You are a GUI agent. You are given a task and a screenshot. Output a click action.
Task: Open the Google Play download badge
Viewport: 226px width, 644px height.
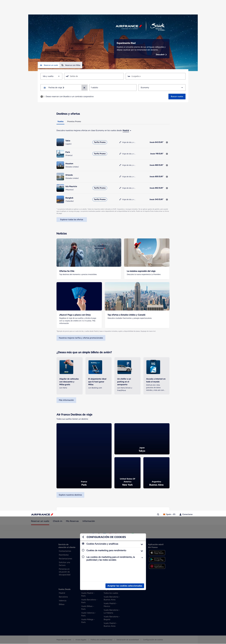[x=157, y=559]
